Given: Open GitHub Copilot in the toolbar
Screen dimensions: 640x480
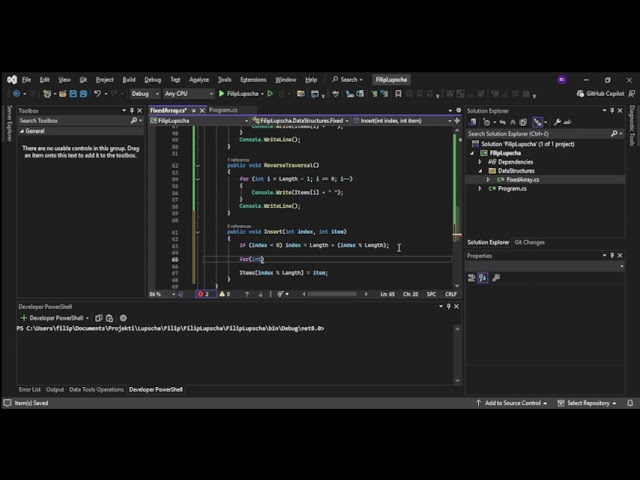Looking at the screenshot, I should coord(600,94).
